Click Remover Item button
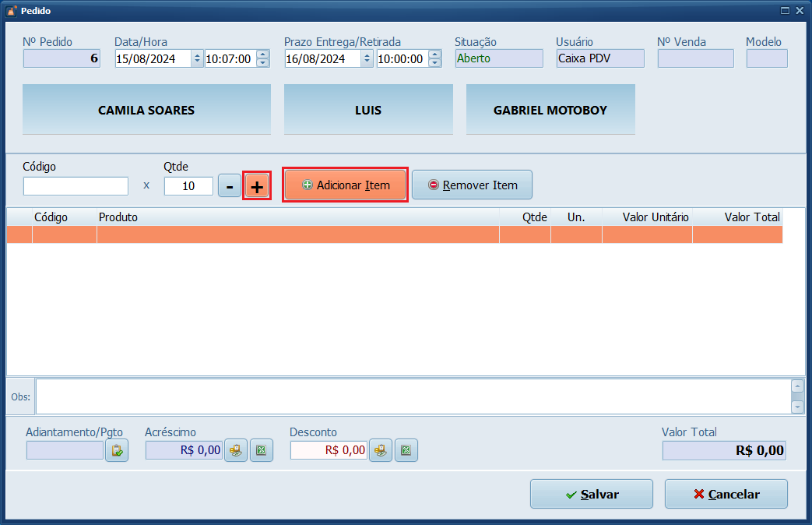The image size is (812, 525). point(472,185)
